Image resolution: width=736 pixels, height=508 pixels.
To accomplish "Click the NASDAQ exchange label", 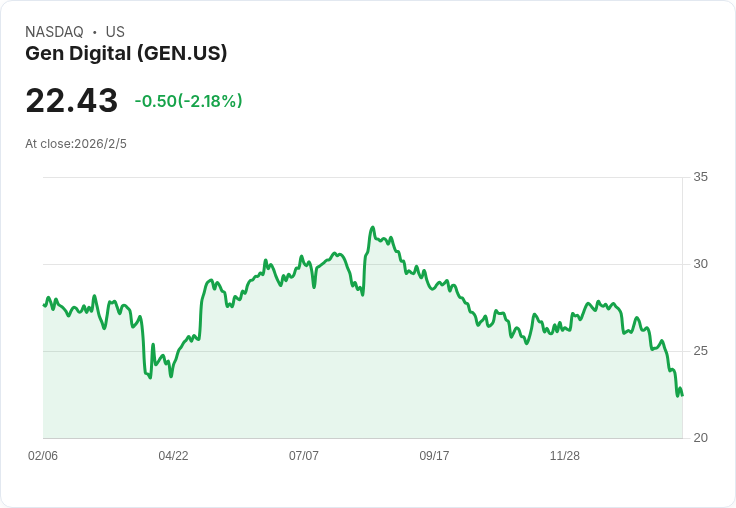I will (x=54, y=32).
